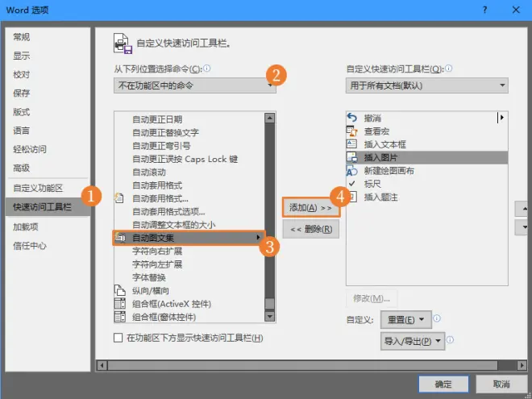
Task: Click the 取消 button
Action: coord(501,384)
